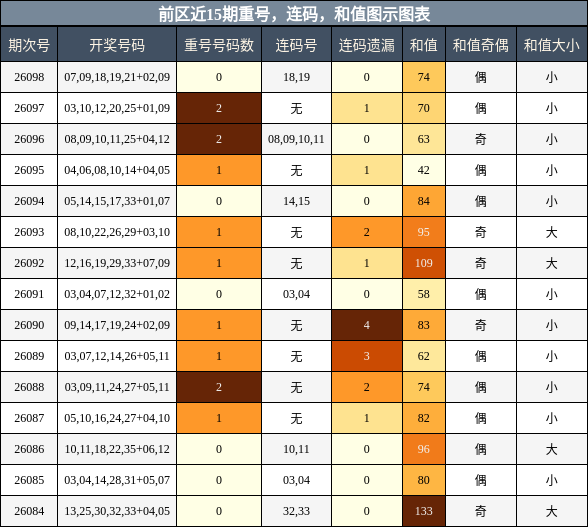Click sum value 42 cell

[x=424, y=170]
